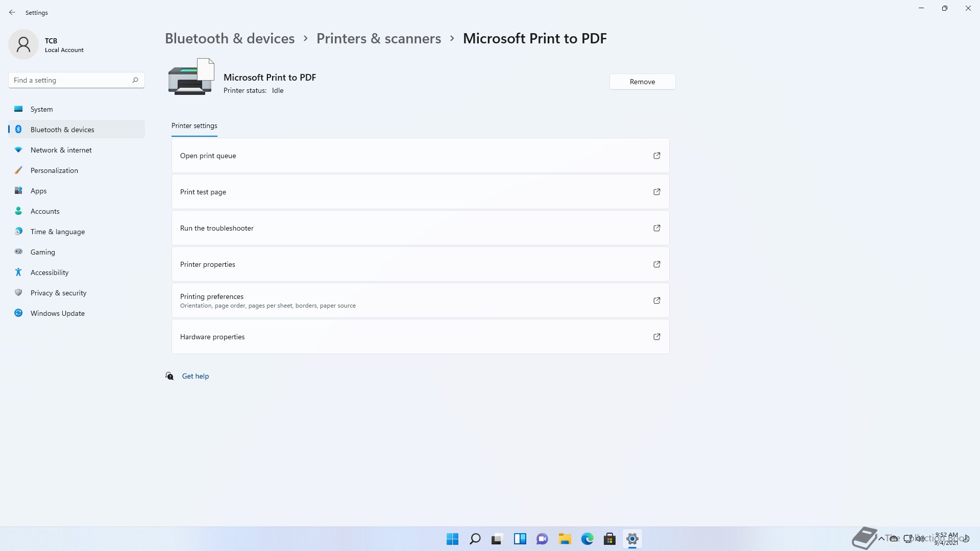
Task: Show hidden icons in system tray
Action: tap(881, 538)
